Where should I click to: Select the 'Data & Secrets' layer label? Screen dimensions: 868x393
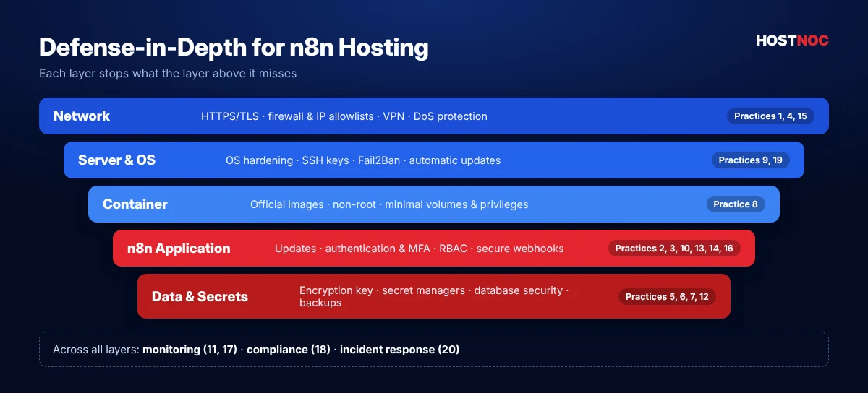(x=200, y=296)
